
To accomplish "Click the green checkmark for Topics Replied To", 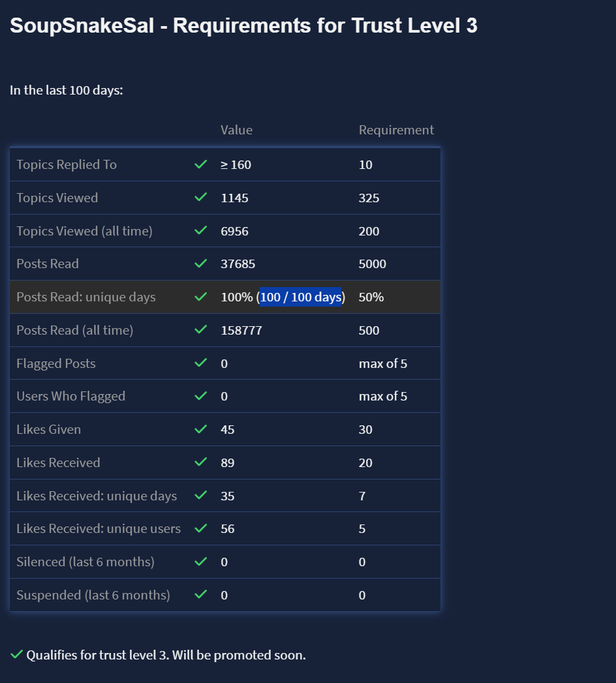I will [x=201, y=164].
